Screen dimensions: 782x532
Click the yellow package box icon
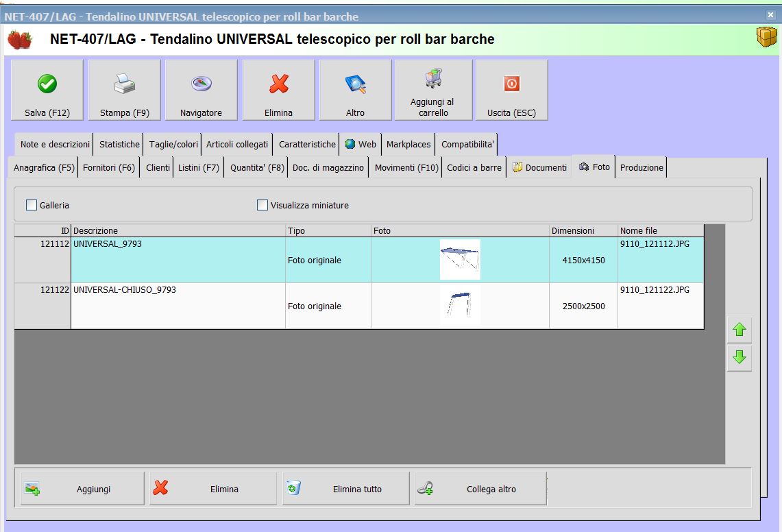pos(766,36)
